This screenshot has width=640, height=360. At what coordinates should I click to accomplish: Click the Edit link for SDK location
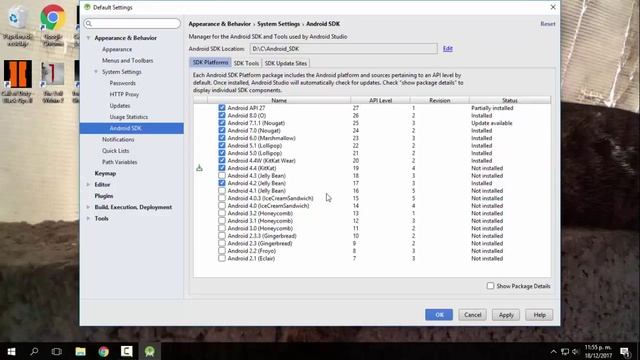click(448, 49)
